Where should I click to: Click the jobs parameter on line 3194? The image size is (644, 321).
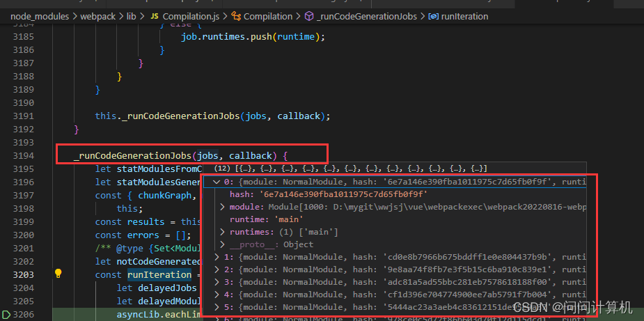(208, 156)
